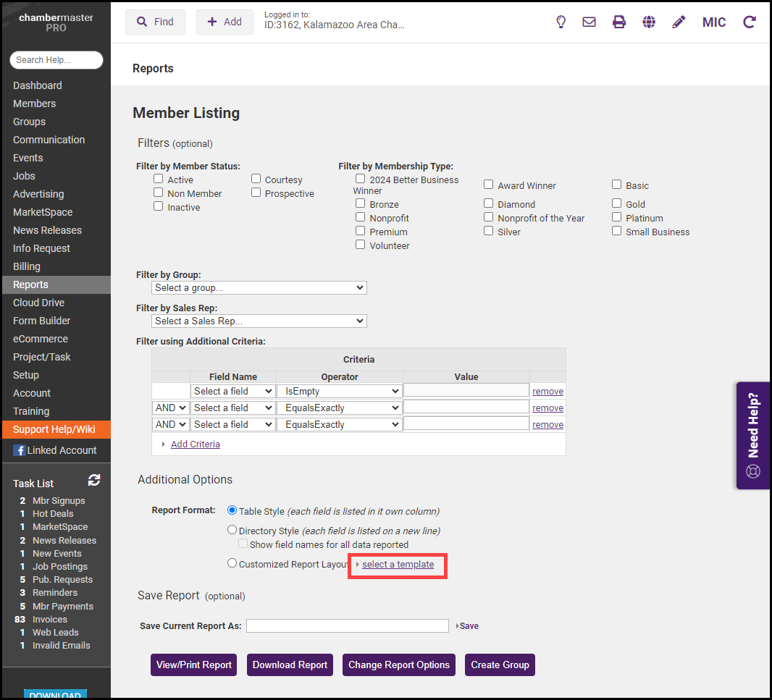The width and height of the screenshot is (772, 700).
Task: Refresh the Task List
Action: (94, 480)
